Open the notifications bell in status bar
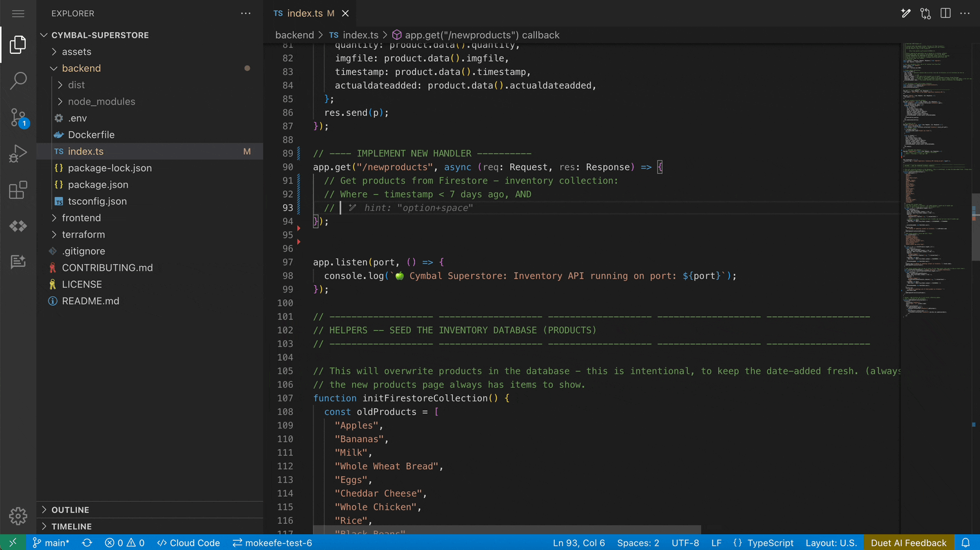 [x=965, y=543]
